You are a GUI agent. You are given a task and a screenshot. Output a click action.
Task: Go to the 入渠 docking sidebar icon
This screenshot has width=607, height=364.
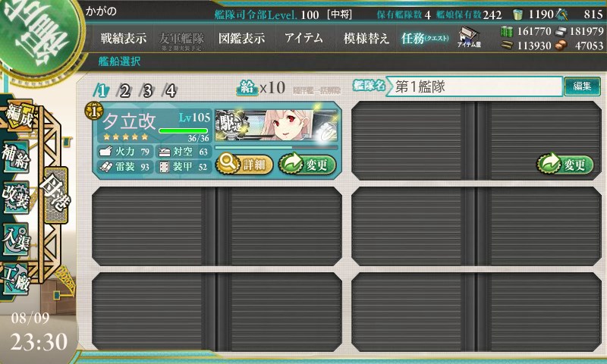point(16,239)
